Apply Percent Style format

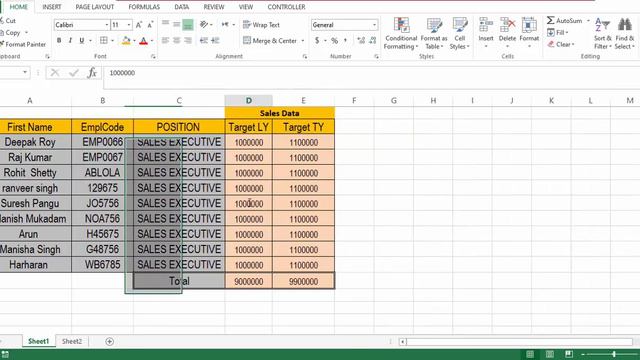click(335, 40)
